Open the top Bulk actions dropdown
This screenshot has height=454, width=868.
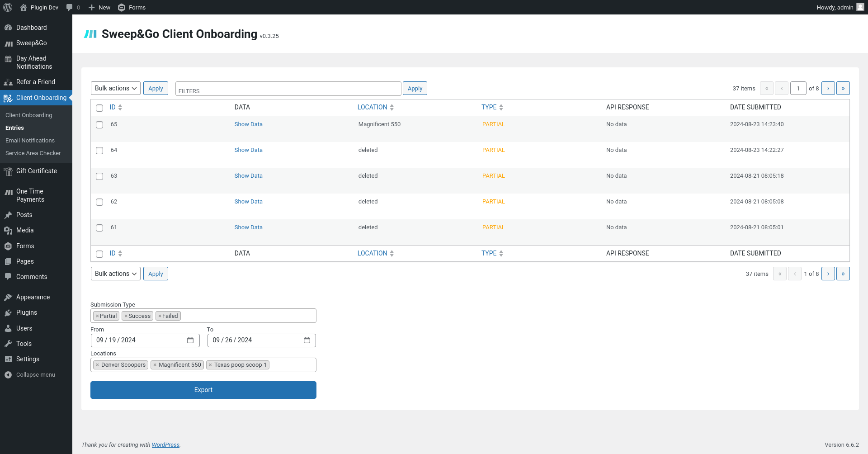pyautogui.click(x=116, y=88)
